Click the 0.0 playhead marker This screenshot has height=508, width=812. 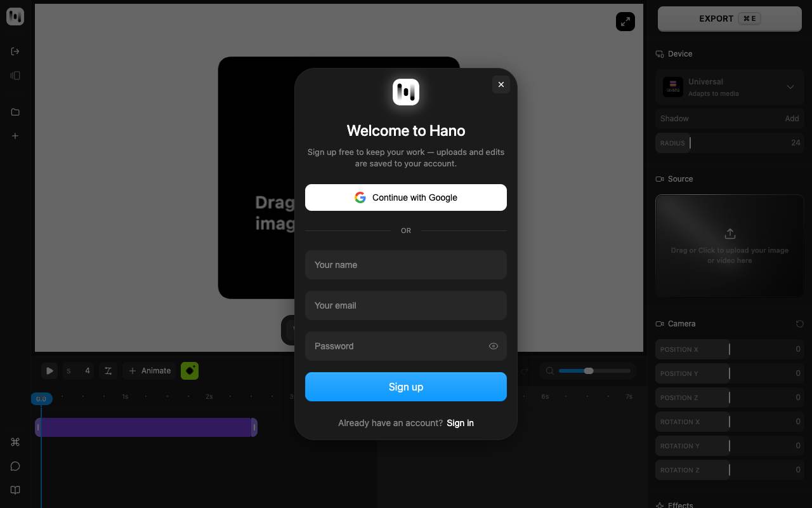(x=41, y=399)
